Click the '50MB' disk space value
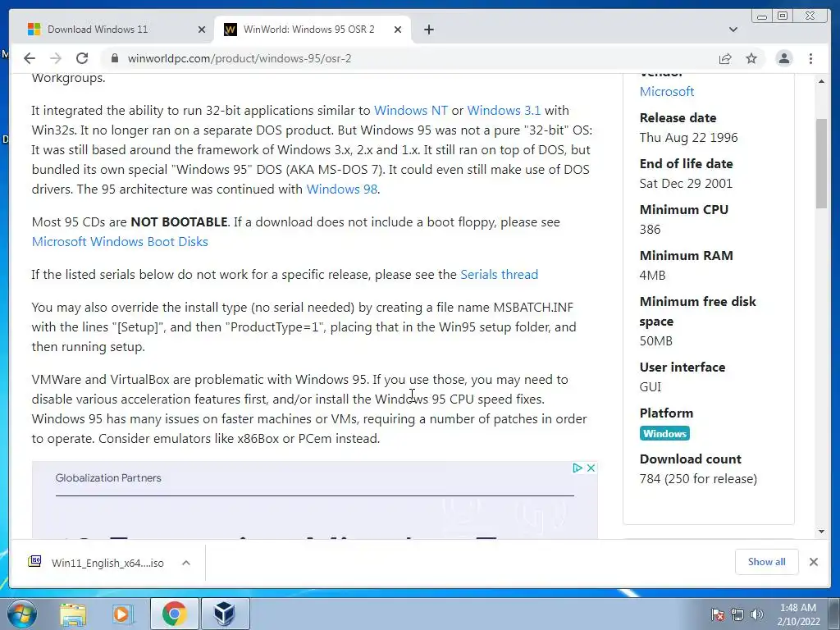 tap(655, 341)
